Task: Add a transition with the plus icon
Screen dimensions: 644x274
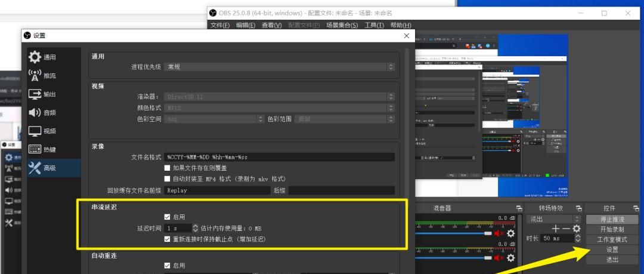Action: [x=556, y=229]
